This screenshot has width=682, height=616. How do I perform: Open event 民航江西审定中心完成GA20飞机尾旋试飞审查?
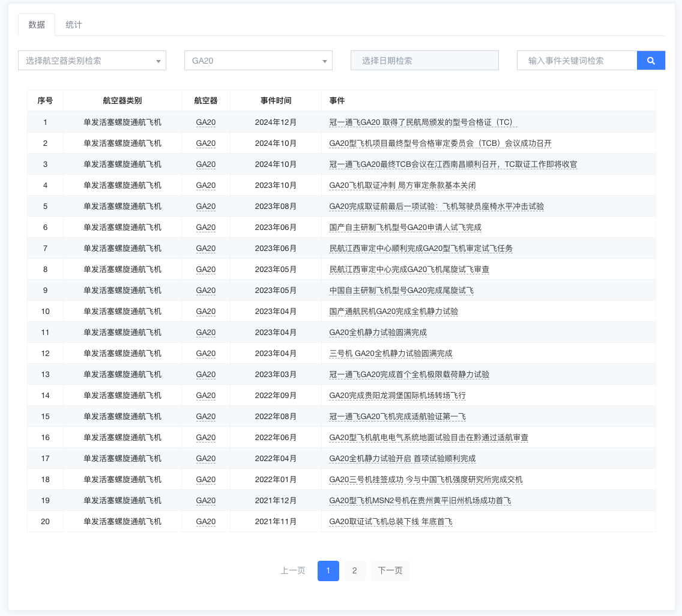[409, 270]
